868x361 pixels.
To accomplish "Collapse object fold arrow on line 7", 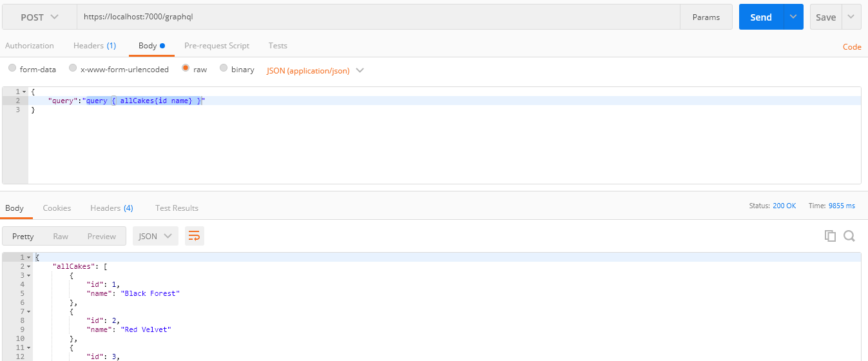I will click(x=28, y=311).
